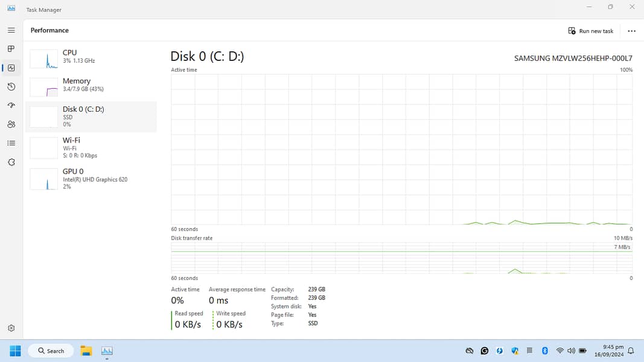Open Windows Start menu

tap(15, 351)
